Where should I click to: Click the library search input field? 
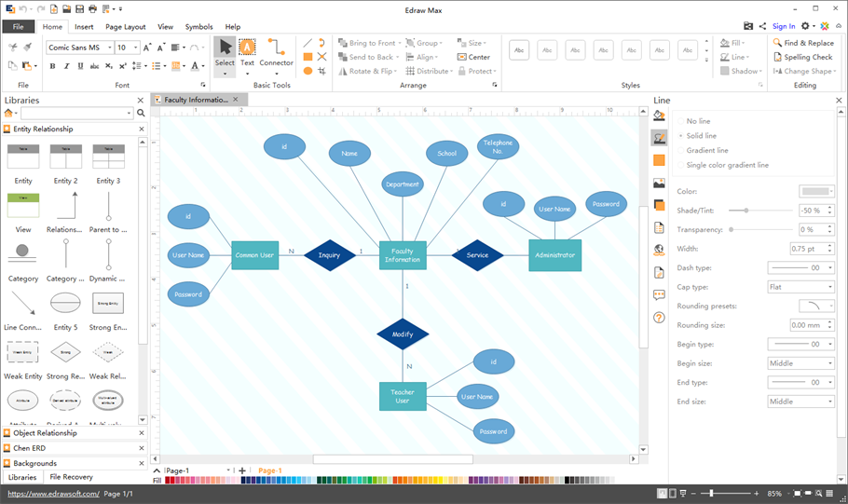(76, 113)
